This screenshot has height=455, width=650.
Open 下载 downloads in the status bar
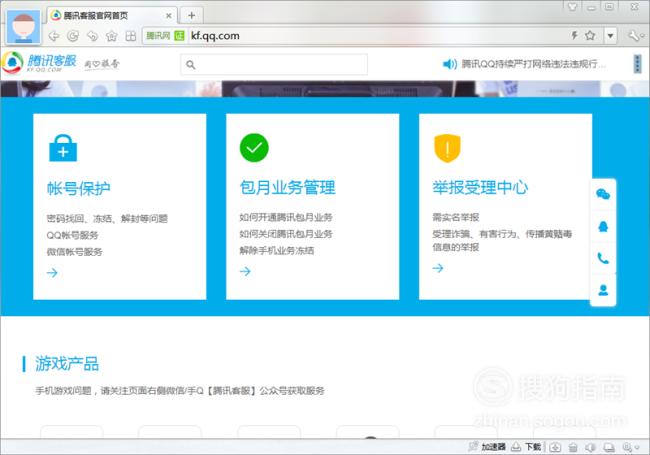point(526,447)
